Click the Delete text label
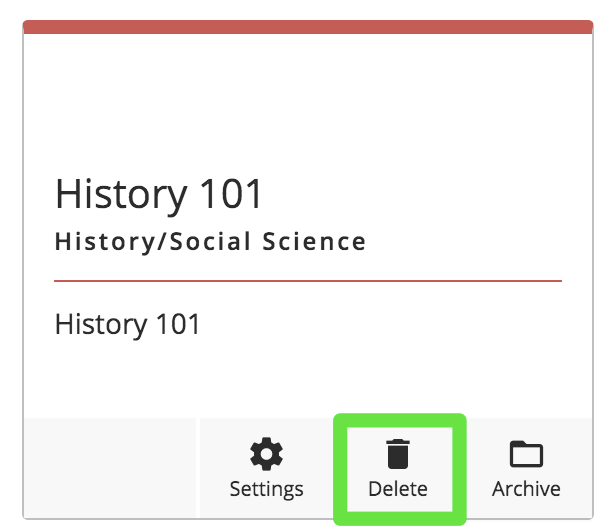This screenshot has width=600, height=528. [x=398, y=489]
